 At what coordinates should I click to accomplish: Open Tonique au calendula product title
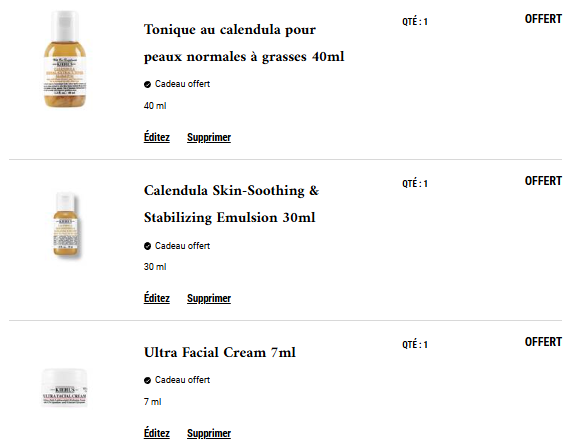click(244, 43)
